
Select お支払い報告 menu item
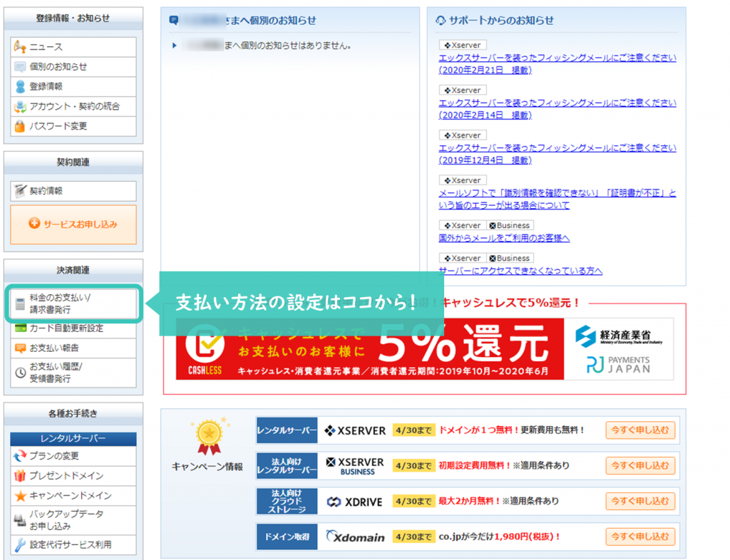tap(73, 348)
